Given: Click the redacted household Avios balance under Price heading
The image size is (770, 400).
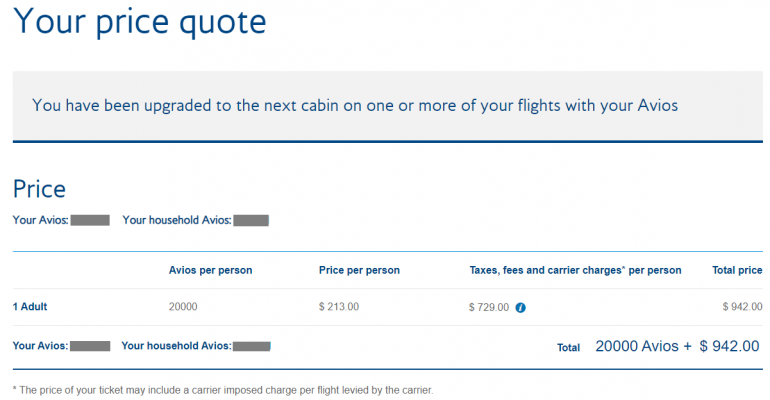Looking at the screenshot, I should 251,219.
